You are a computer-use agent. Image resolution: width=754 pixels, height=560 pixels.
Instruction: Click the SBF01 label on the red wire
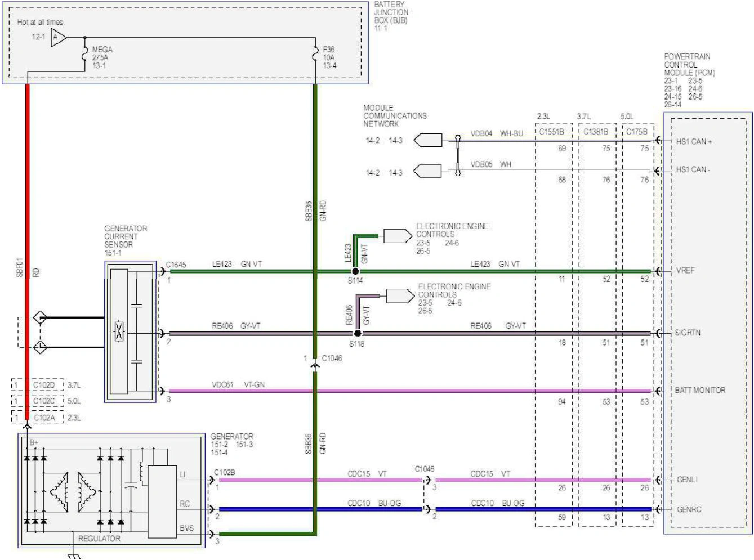19,268
